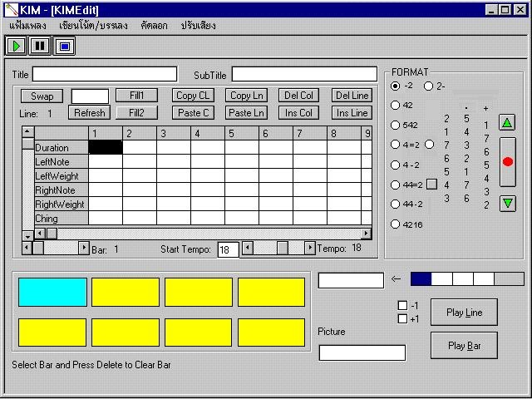Image resolution: width=532 pixels, height=399 pixels.
Task: Click the Picture input field
Action: pyautogui.click(x=362, y=352)
